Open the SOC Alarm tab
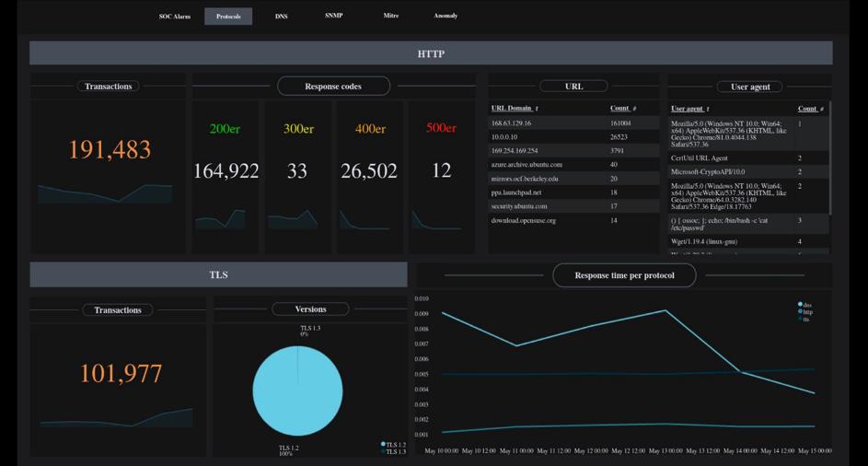 pos(174,17)
